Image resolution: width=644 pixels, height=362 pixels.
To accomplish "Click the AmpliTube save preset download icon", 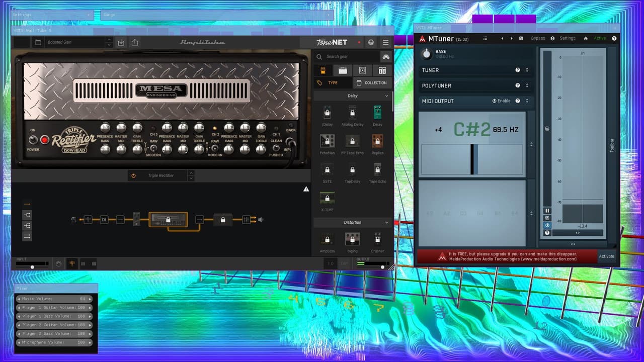I will tap(121, 43).
